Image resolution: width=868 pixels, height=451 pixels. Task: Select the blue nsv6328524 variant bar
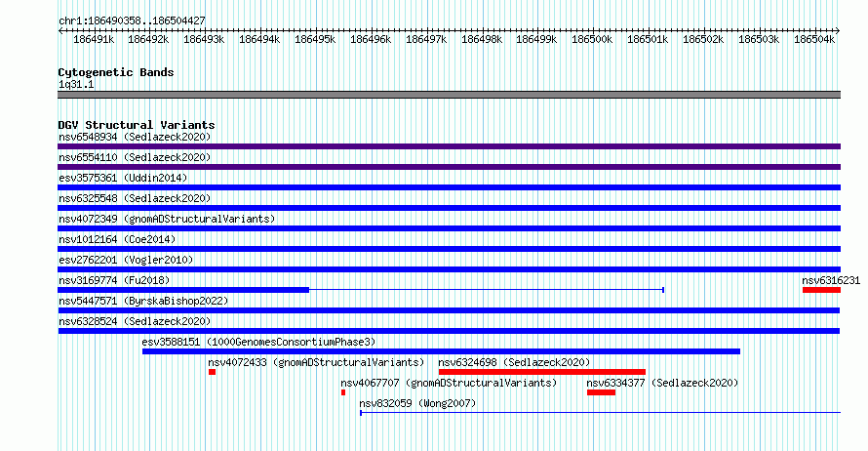click(449, 331)
